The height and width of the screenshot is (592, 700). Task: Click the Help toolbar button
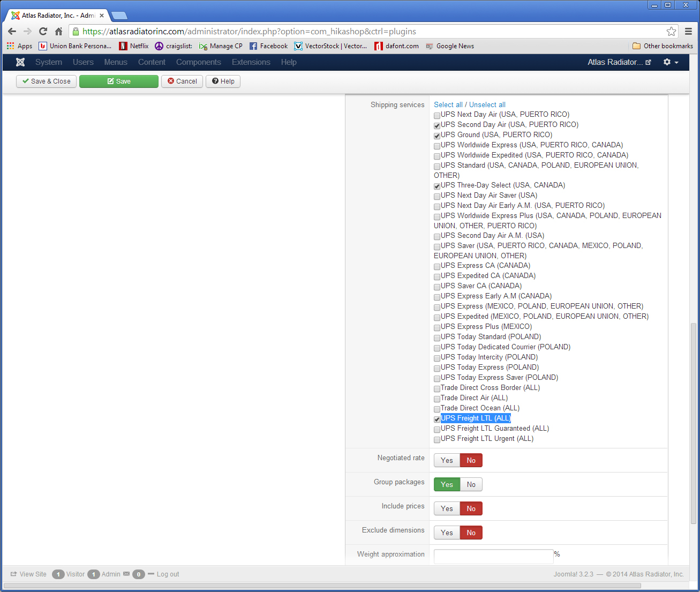[x=223, y=81]
